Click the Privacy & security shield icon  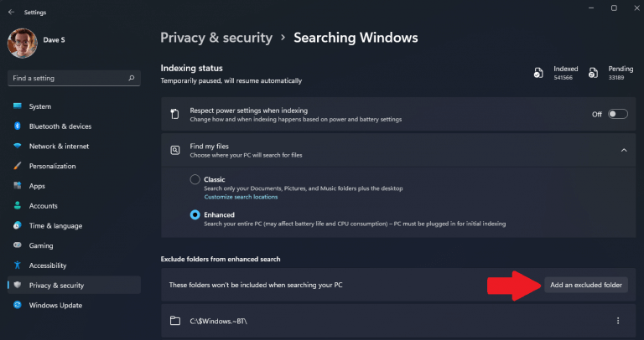tap(18, 285)
